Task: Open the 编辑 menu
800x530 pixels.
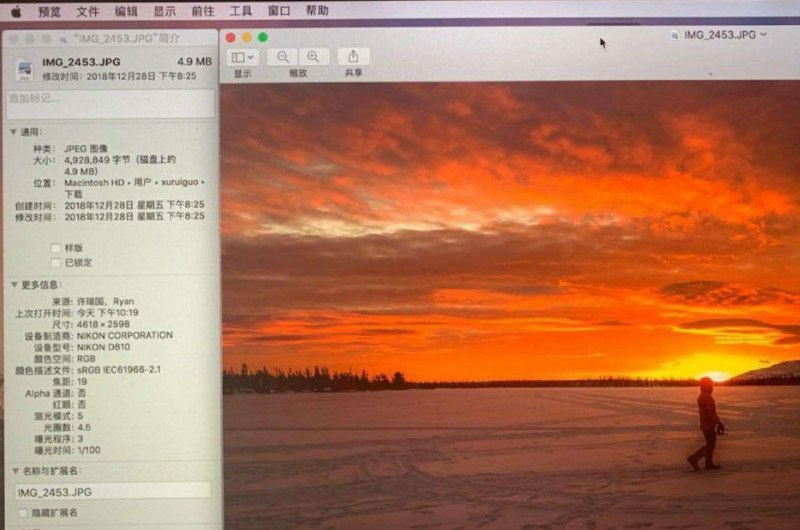Action: click(126, 11)
